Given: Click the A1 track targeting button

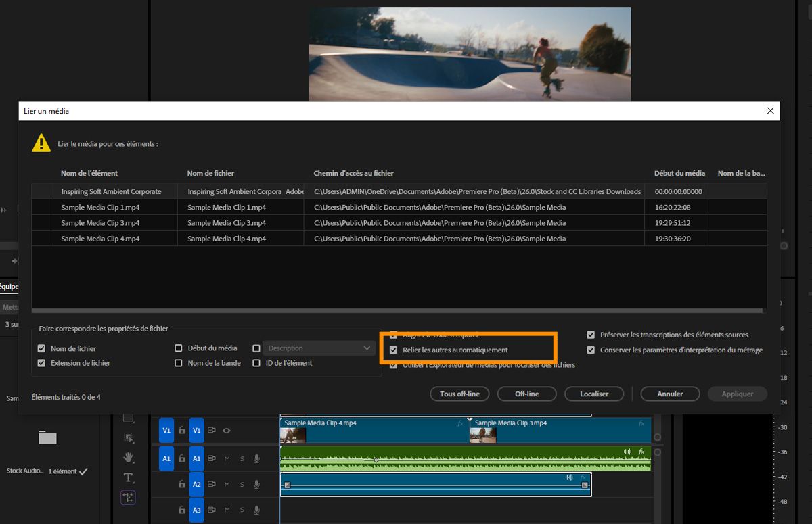Looking at the screenshot, I should (x=196, y=458).
